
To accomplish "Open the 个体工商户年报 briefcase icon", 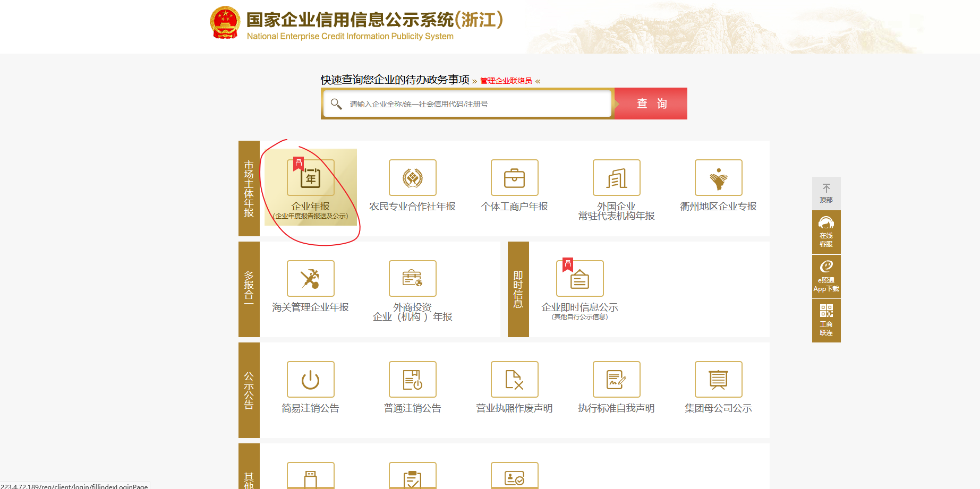I will 515,177.
